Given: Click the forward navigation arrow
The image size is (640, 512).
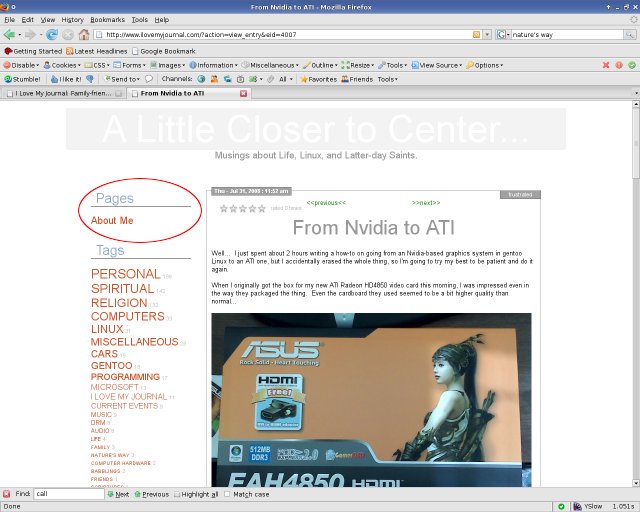Looking at the screenshot, I should [x=30, y=35].
